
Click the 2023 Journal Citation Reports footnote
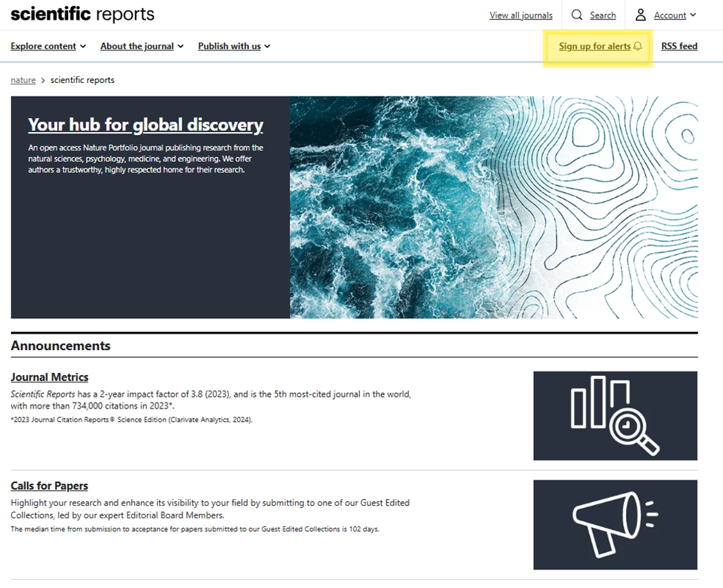pyautogui.click(x=131, y=420)
